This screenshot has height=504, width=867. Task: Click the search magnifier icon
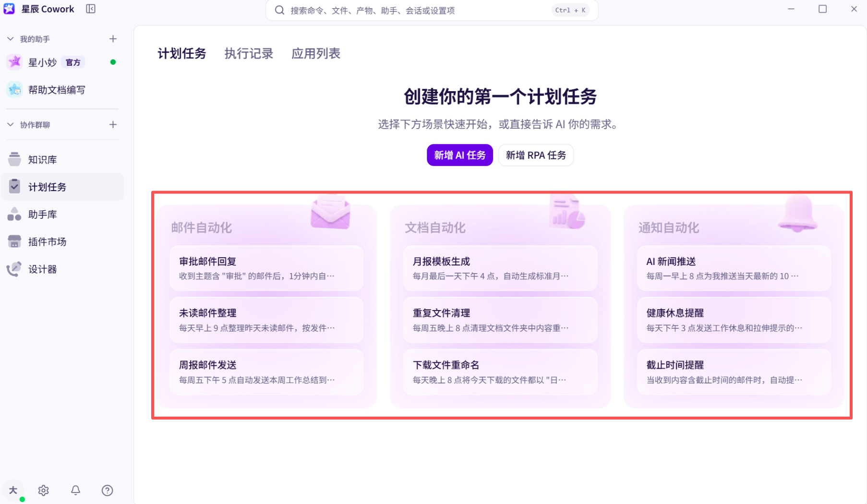279,10
